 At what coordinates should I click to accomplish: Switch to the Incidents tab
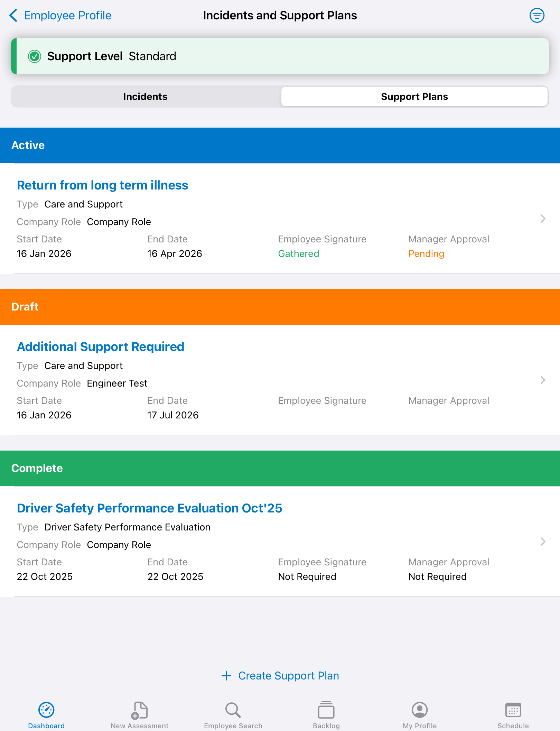click(145, 96)
